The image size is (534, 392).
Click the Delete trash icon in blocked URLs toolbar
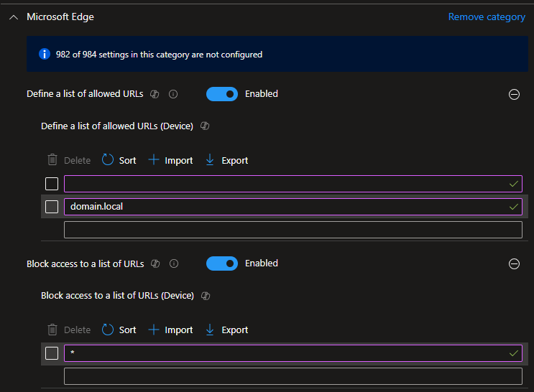[52, 330]
